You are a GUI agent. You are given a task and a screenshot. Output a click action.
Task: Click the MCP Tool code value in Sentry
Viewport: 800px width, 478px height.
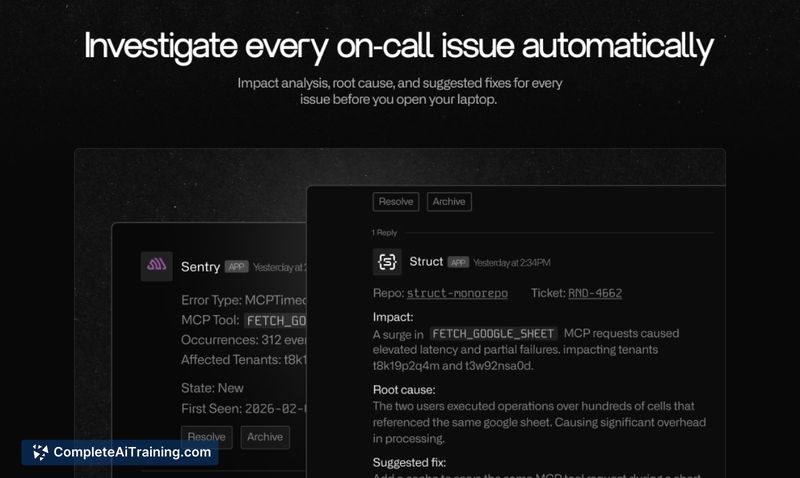(x=276, y=320)
